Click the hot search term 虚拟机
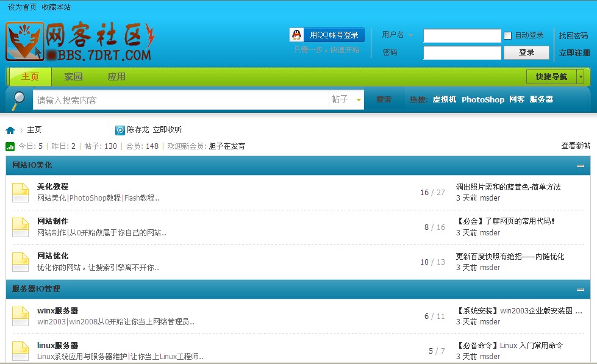The width and height of the screenshot is (597, 364). (444, 99)
